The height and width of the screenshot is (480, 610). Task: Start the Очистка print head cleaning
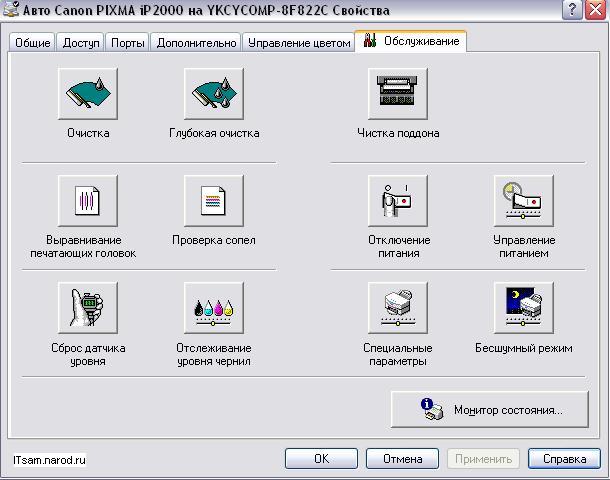tap(88, 94)
